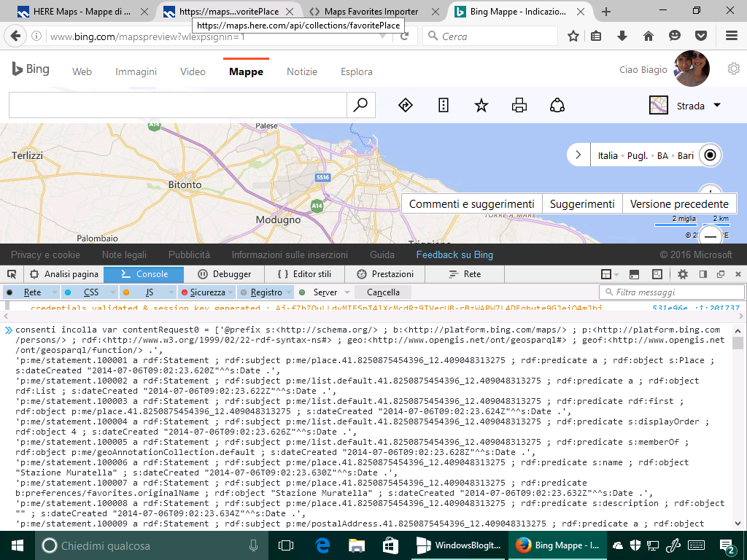The height and width of the screenshot is (560, 747).
Task: Switch to the Debugger tab
Action: [225, 274]
